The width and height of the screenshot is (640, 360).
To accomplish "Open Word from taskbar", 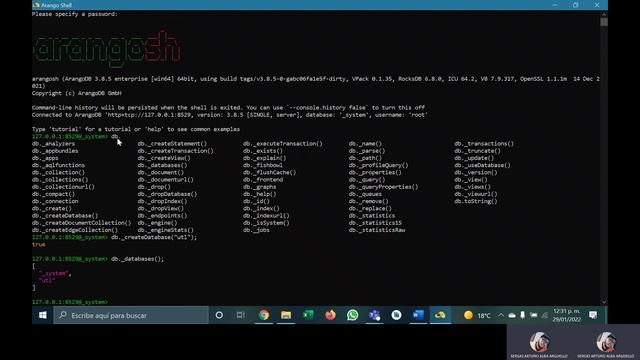I will coord(418,315).
